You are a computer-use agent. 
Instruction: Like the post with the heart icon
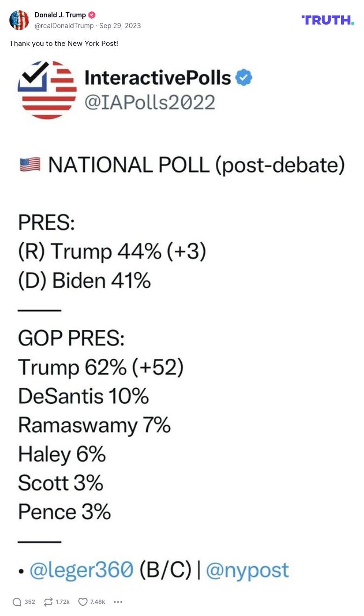83,602
